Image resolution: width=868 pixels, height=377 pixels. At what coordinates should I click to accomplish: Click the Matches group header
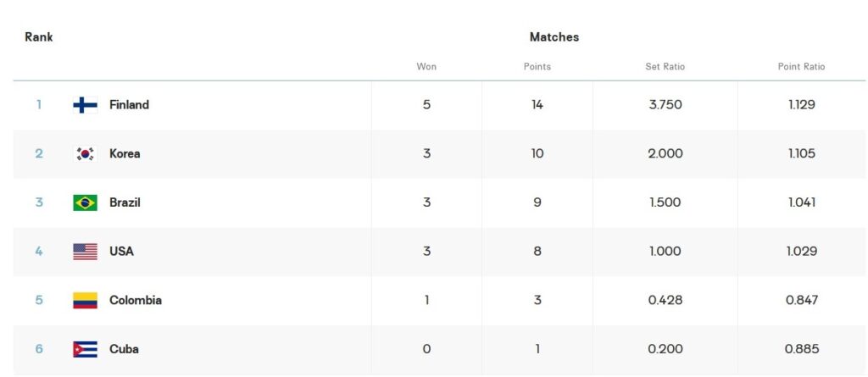tap(554, 37)
